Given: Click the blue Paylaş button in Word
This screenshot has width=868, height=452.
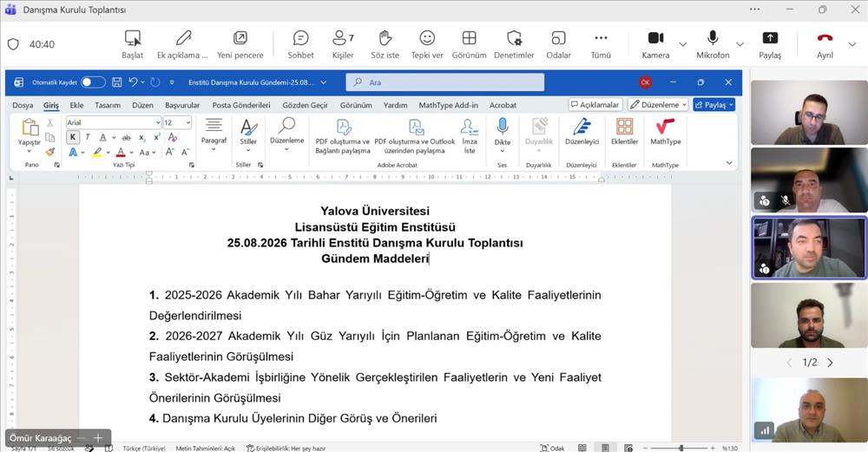Looking at the screenshot, I should [x=713, y=105].
